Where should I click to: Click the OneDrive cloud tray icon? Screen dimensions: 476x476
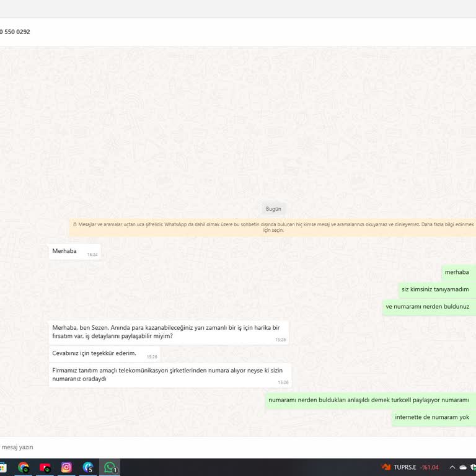[463, 467]
